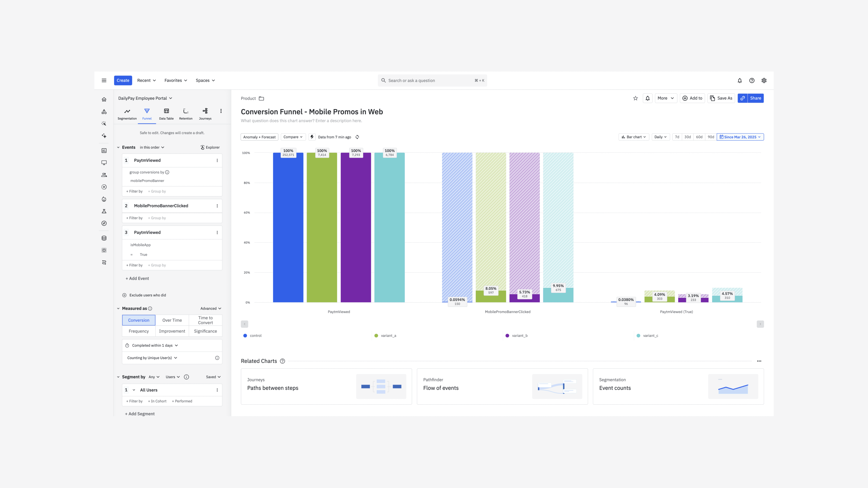Click the favorite star icon
The width and height of the screenshot is (868, 488).
[x=635, y=98]
